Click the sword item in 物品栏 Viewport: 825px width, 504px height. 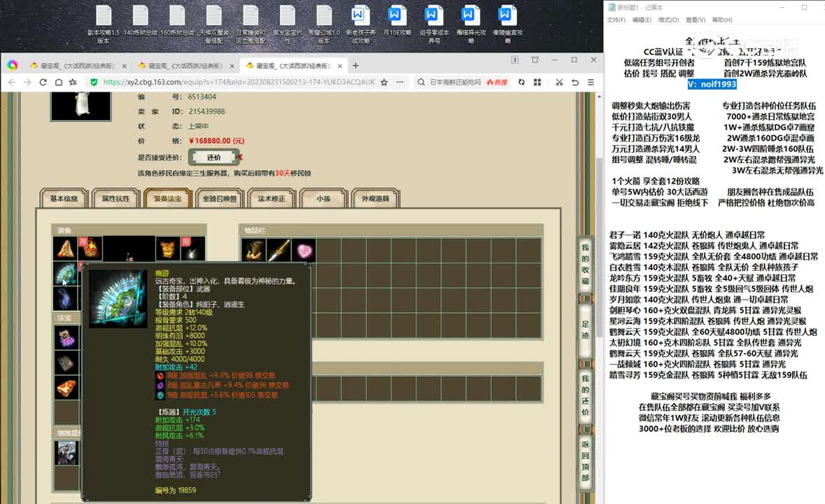click(279, 250)
